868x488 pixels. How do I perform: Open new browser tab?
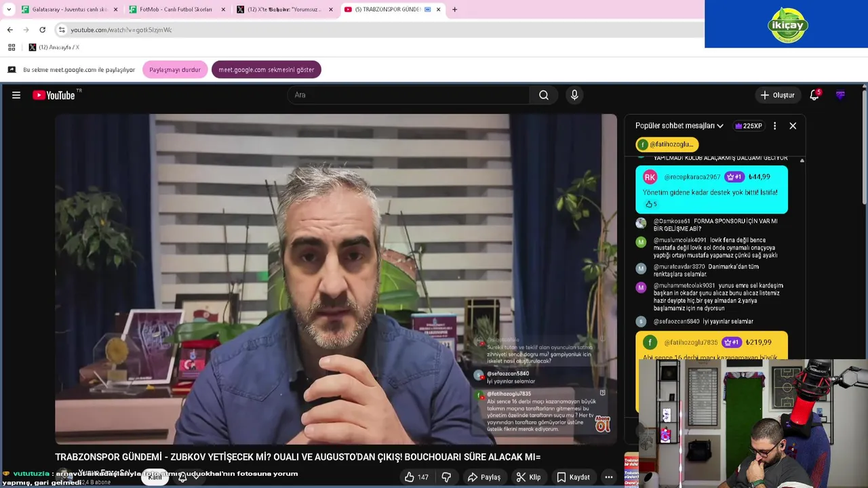(x=454, y=9)
